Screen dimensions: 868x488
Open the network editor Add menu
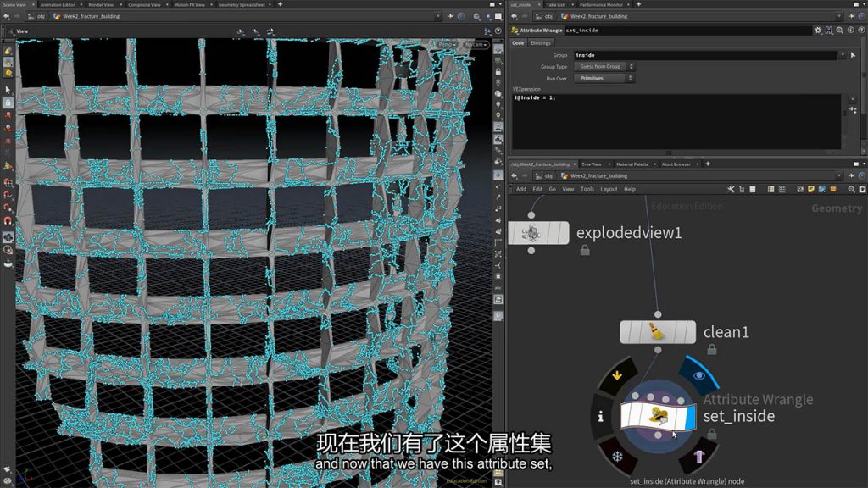[x=521, y=189]
